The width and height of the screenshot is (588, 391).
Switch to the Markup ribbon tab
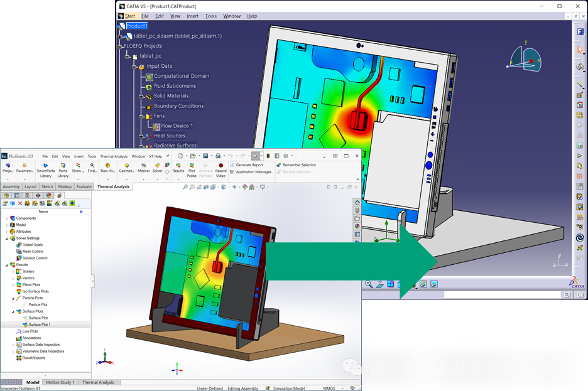click(x=65, y=186)
